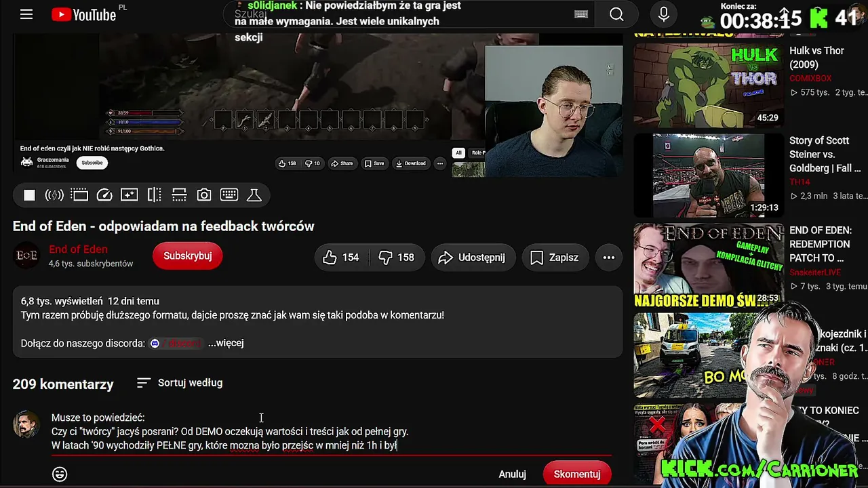Open the on-screen keyboard in the search bar
Viewport: 868px width, 488px height.
click(x=581, y=14)
